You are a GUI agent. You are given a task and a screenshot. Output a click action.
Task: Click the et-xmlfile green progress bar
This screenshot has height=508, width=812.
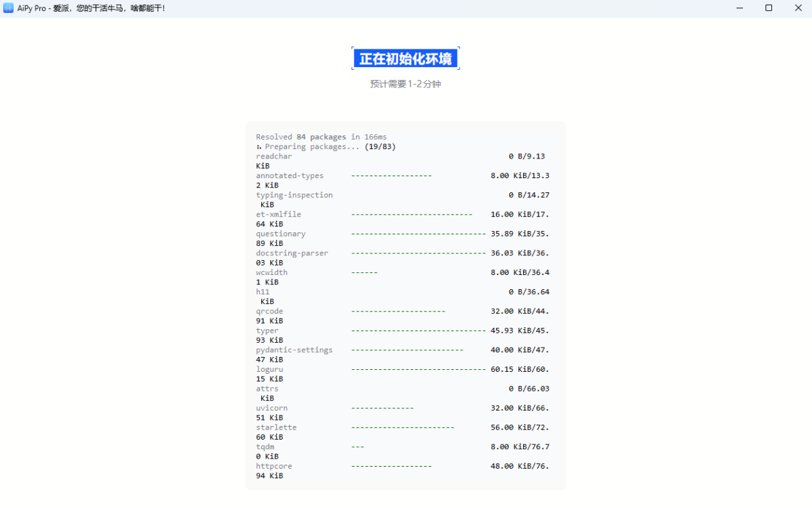pyautogui.click(x=411, y=215)
